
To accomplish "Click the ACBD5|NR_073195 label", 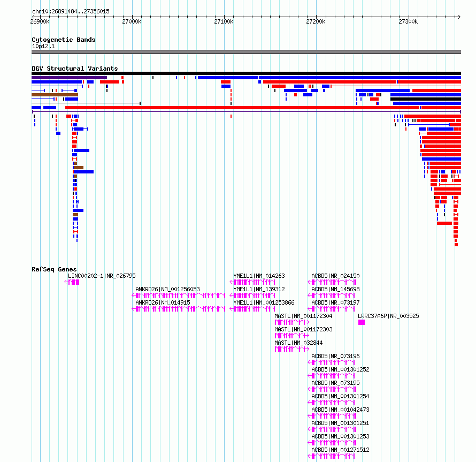I will pos(335,383).
